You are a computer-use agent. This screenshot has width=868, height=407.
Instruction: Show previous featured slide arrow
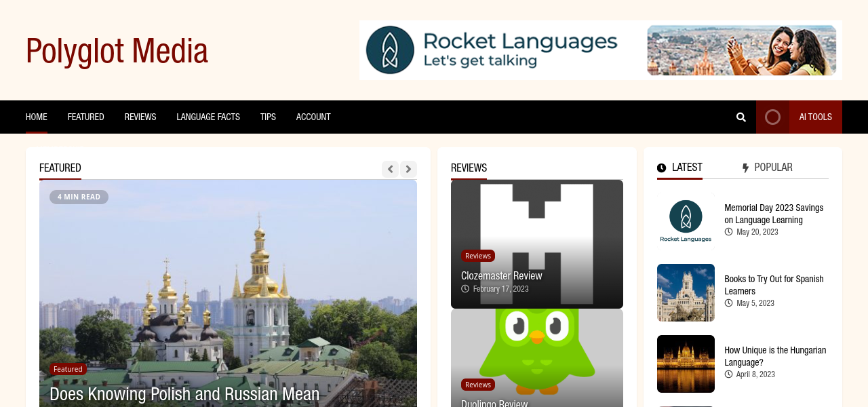point(390,169)
